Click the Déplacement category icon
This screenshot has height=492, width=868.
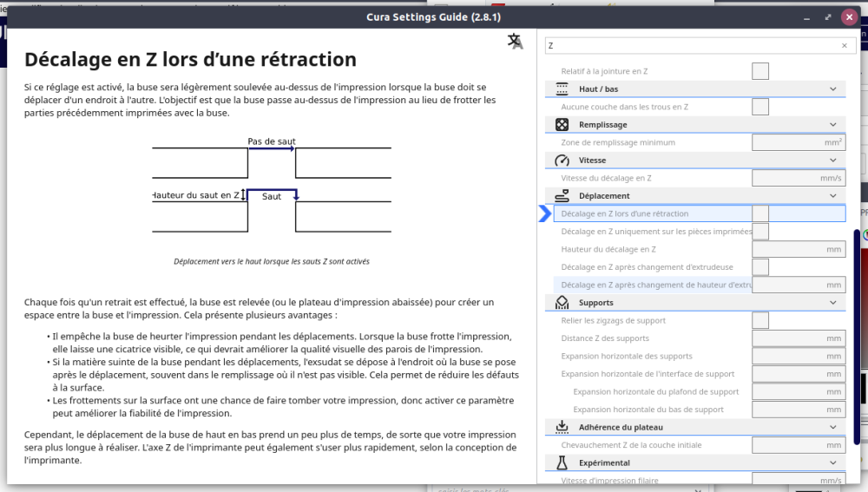(562, 195)
